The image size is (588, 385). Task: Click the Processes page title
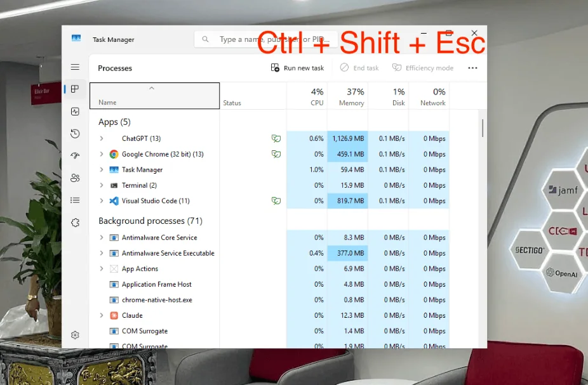pyautogui.click(x=115, y=68)
